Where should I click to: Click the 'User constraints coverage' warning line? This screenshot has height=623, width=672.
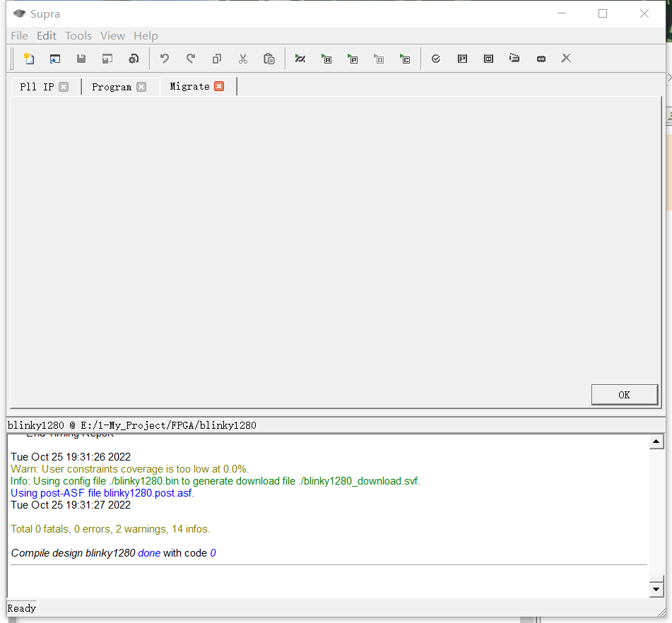(x=130, y=469)
